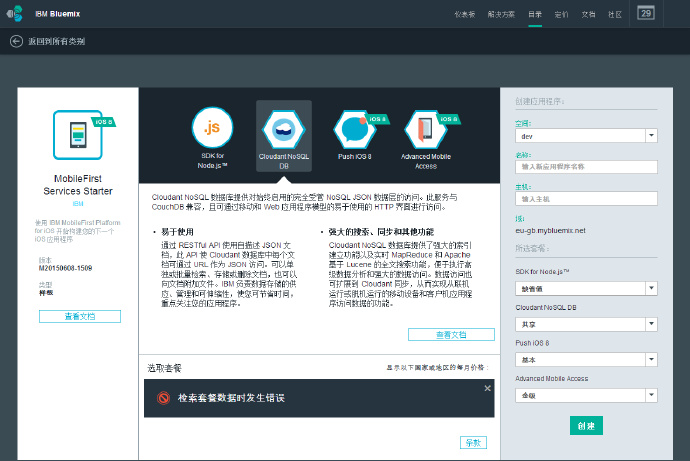Open the 空间 dev dropdown
Image resolution: width=690 pixels, height=461 pixels.
586,135
